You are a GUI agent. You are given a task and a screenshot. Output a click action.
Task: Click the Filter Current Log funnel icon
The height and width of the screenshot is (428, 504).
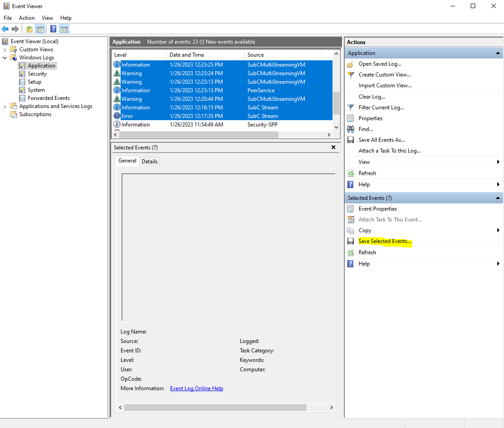pyautogui.click(x=351, y=108)
